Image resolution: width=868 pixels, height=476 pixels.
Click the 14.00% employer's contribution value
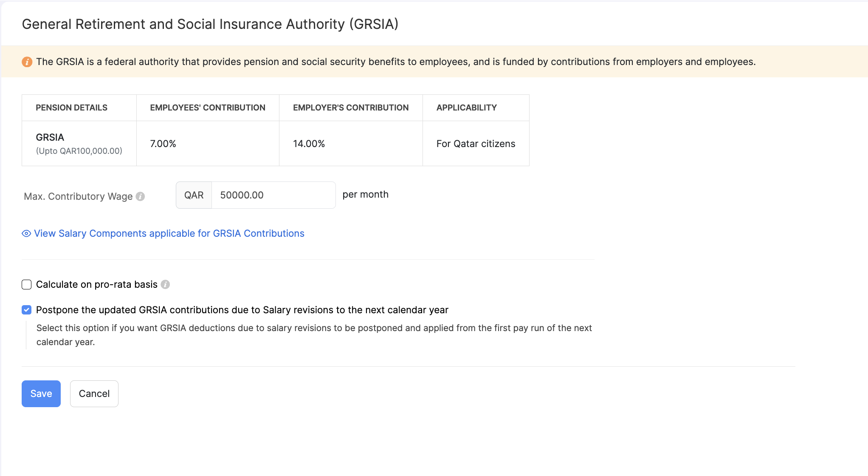click(309, 144)
